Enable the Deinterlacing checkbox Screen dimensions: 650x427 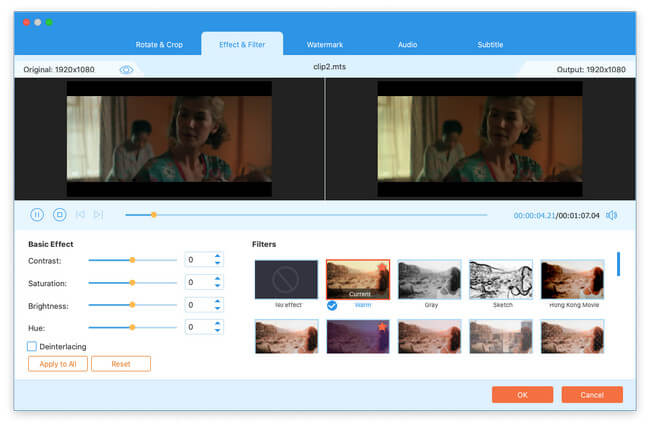coord(32,346)
